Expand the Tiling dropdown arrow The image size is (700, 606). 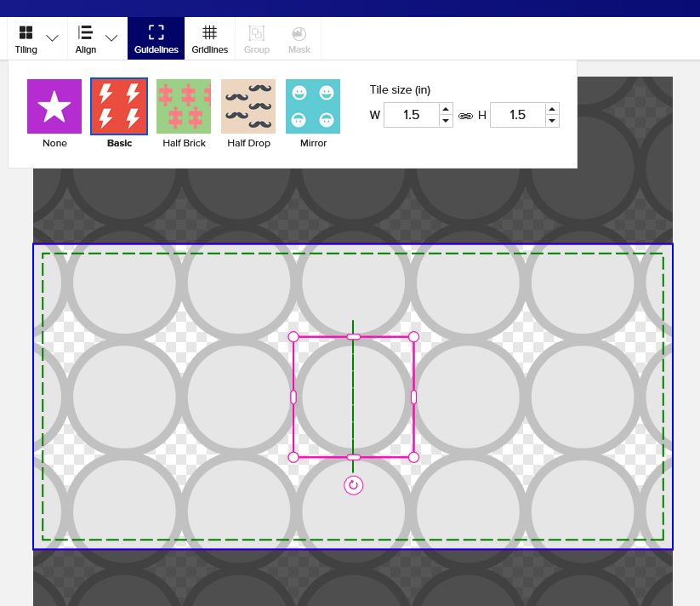52,38
